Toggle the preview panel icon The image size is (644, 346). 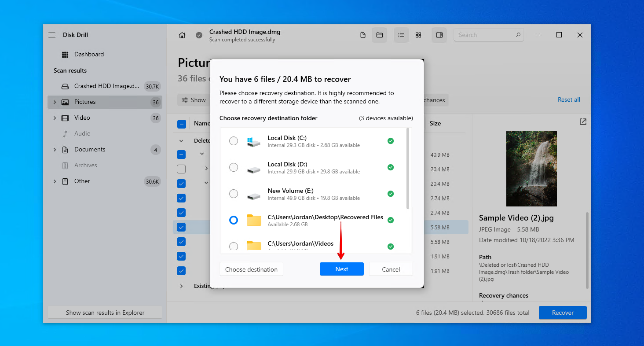(439, 35)
